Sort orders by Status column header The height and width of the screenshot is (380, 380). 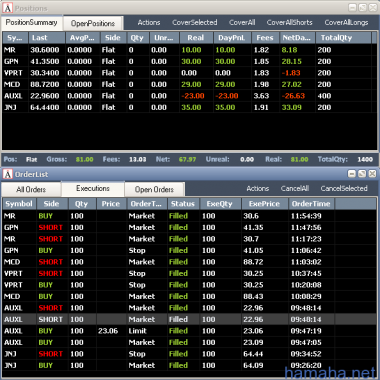pos(183,204)
